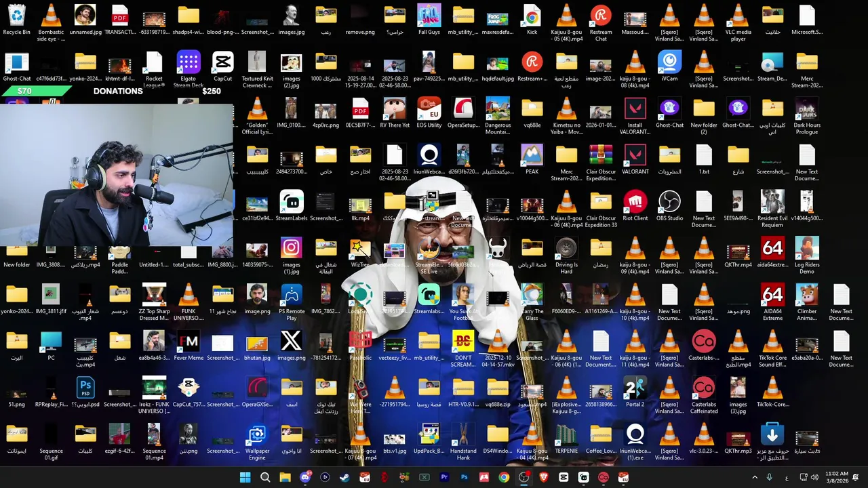The height and width of the screenshot is (488, 868).
Task: Open the CapCut desktop shortcut
Action: 222,66
